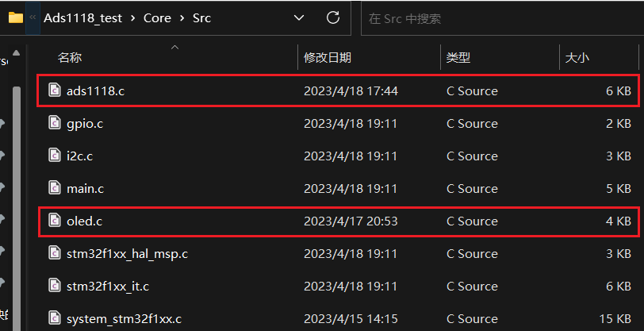The height and width of the screenshot is (331, 644).
Task: Select the stm32f1xx_hal_msp.c file name
Action: (x=128, y=254)
